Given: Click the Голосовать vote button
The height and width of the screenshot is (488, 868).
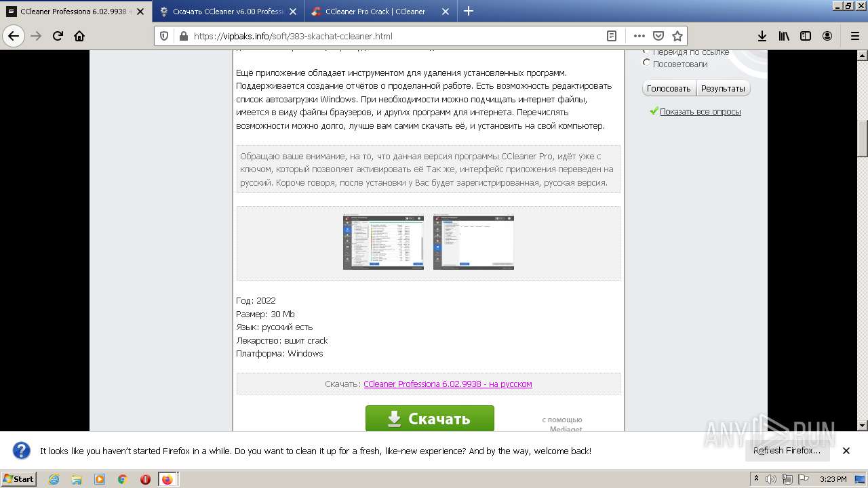Looking at the screenshot, I should (x=669, y=89).
